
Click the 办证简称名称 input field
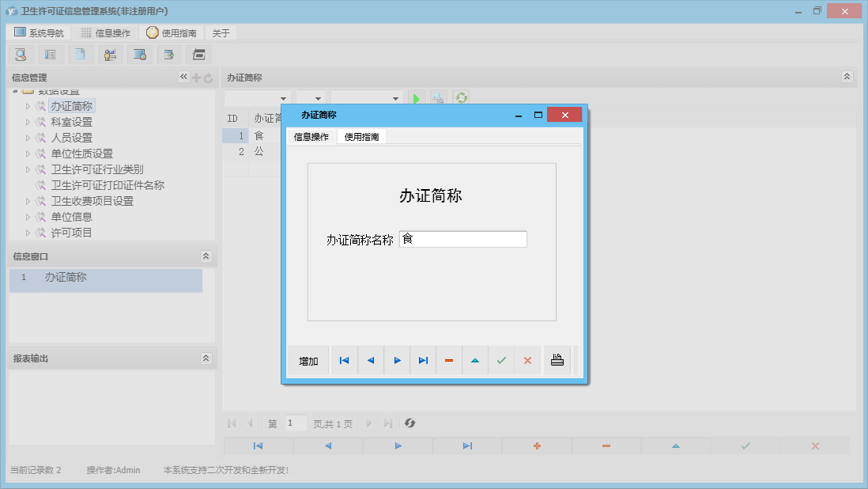pyautogui.click(x=462, y=239)
